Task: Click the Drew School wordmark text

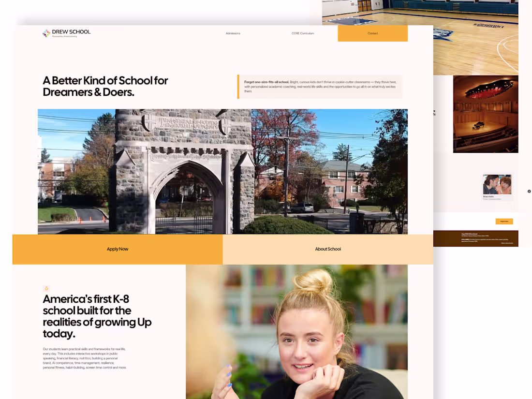Action: click(71, 32)
